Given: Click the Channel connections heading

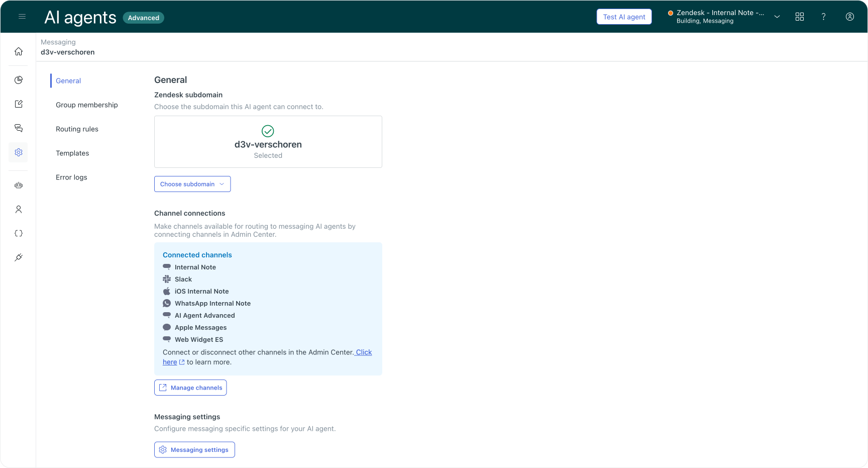Looking at the screenshot, I should pyautogui.click(x=190, y=213).
